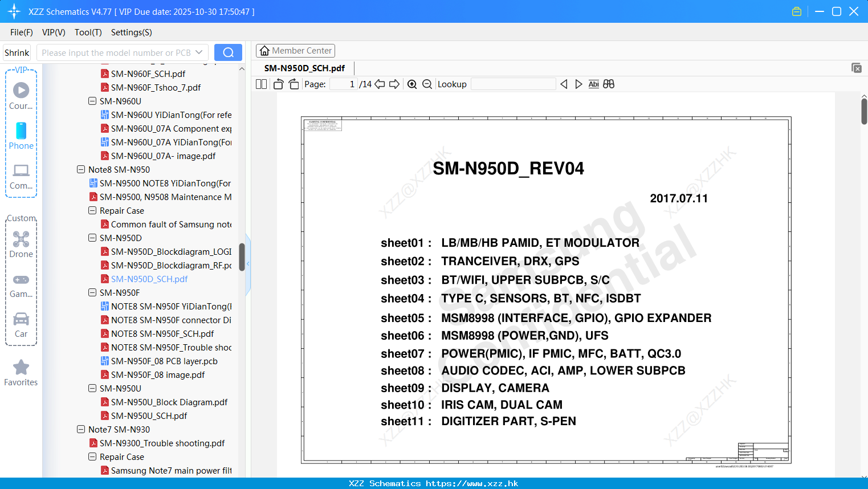Viewport: 868px width, 489px height.
Task: Open SM-N9500 NOTE8 YiDianTong file
Action: 165,183
